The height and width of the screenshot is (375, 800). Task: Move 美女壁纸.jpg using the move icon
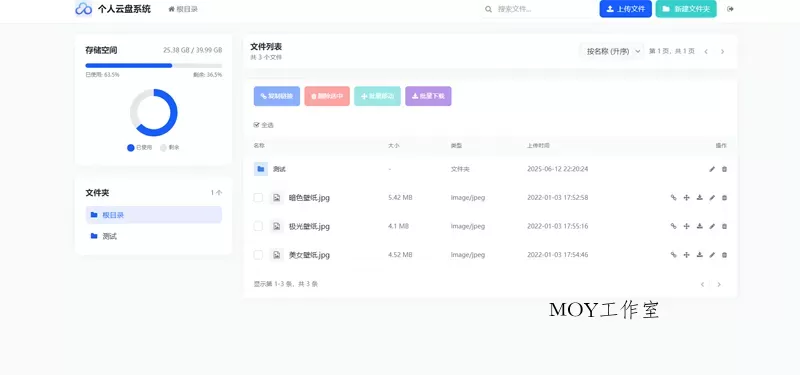point(686,255)
